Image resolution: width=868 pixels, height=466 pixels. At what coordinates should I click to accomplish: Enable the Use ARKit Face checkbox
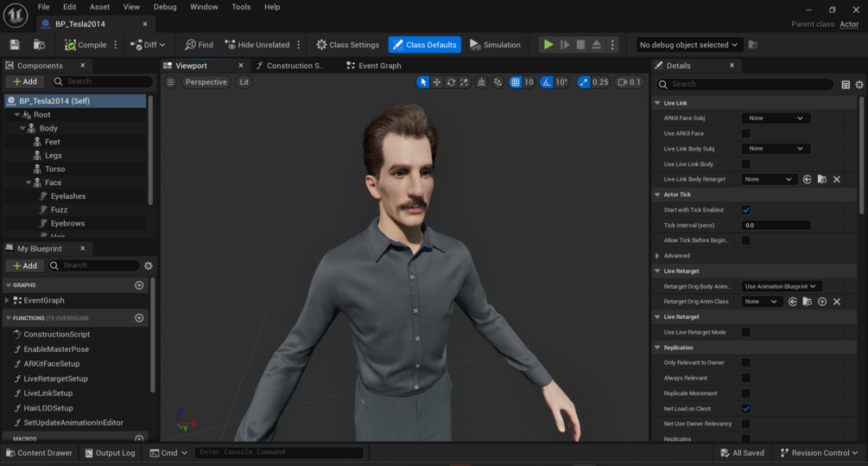[x=745, y=134]
